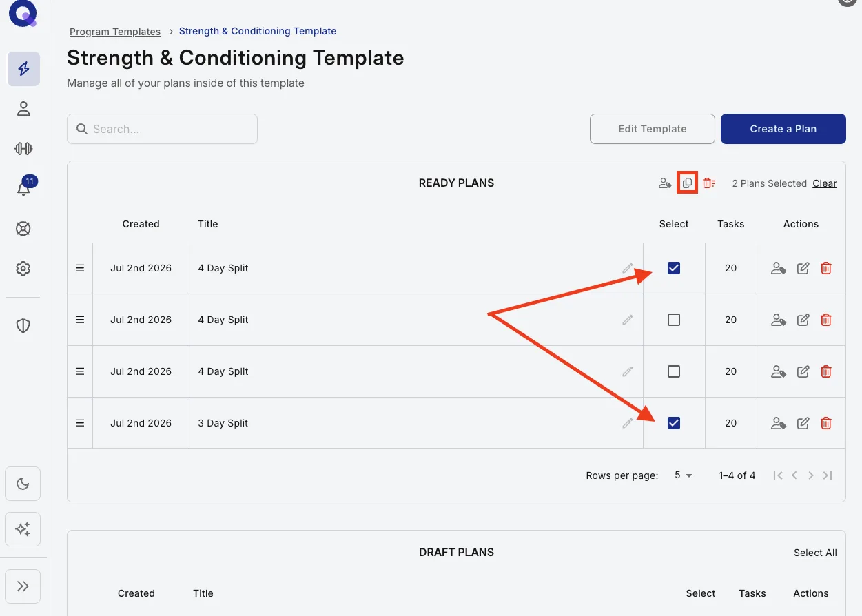862x616 pixels.
Task: Open the shield admin icon
Action: coord(23,326)
